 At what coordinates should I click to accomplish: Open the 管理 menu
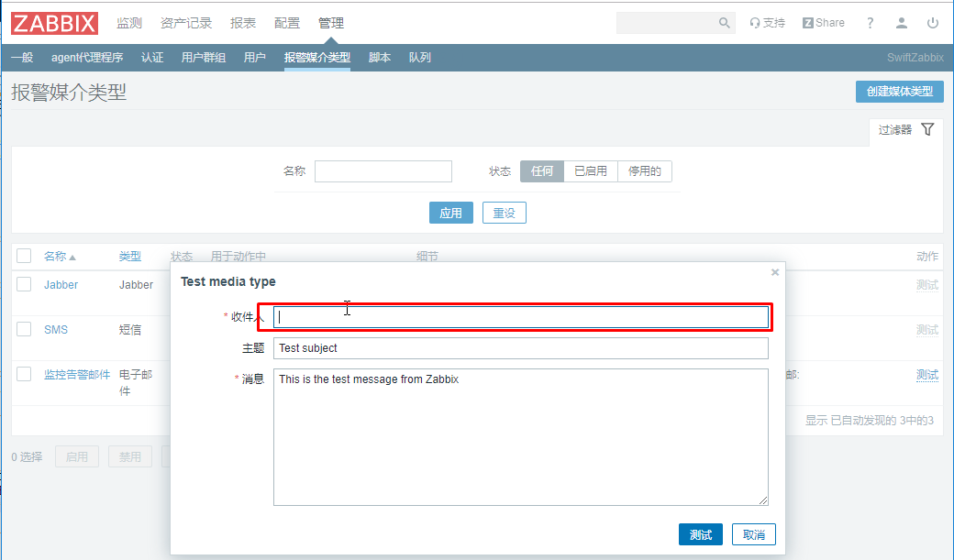[x=331, y=23]
